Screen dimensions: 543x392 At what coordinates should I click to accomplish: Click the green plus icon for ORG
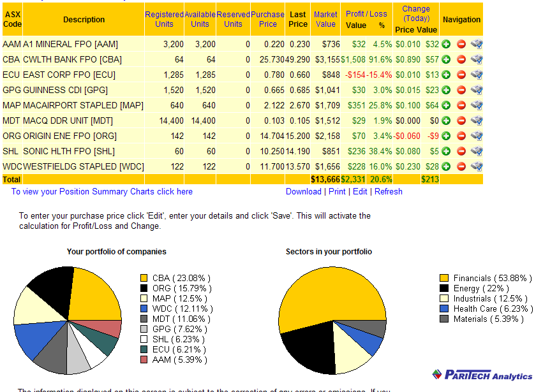click(446, 136)
